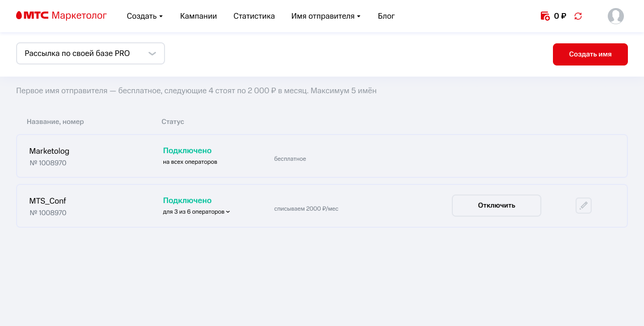644x326 pixels.
Task: Click the top-up balance wallet icon
Action: tap(545, 16)
